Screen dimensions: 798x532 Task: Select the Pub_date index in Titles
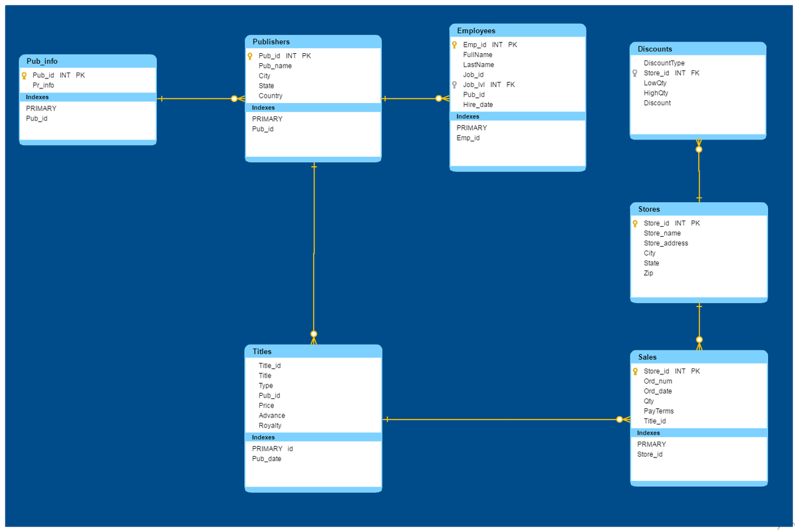tap(267, 459)
